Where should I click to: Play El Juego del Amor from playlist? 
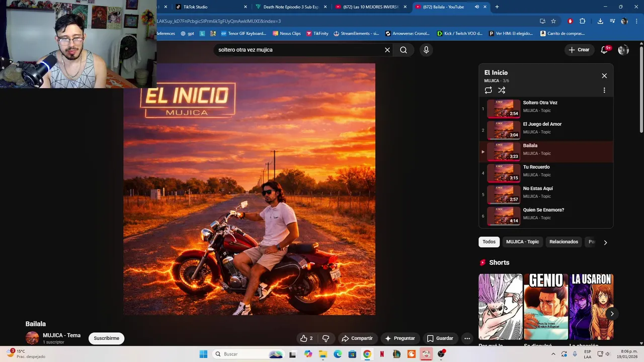pos(546,130)
